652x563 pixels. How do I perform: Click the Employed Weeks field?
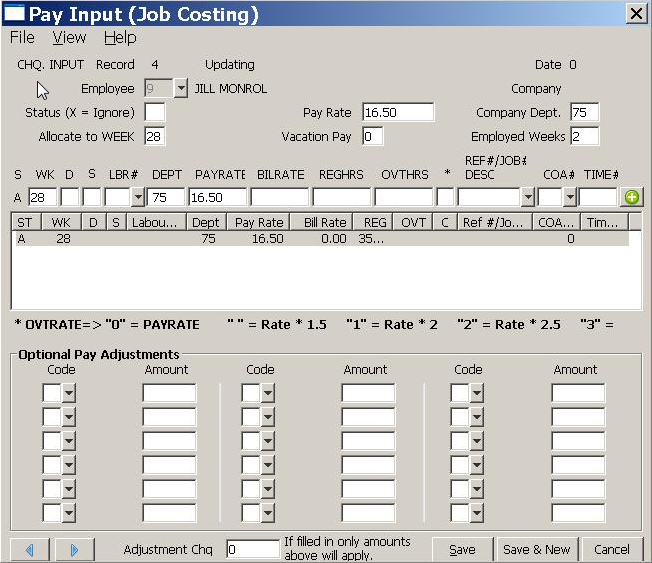(585, 136)
